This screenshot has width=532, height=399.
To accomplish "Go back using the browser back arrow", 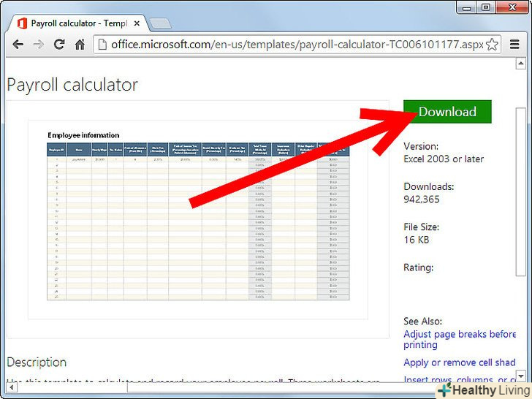I will [18, 45].
